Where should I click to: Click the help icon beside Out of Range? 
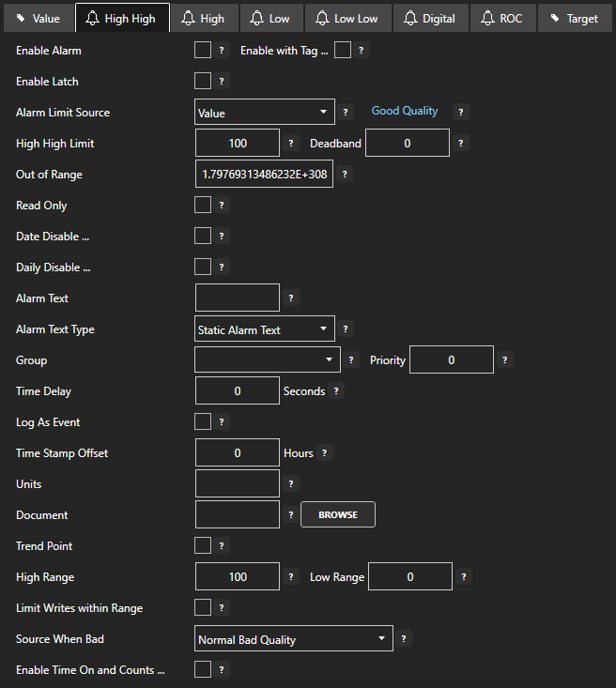click(x=345, y=175)
